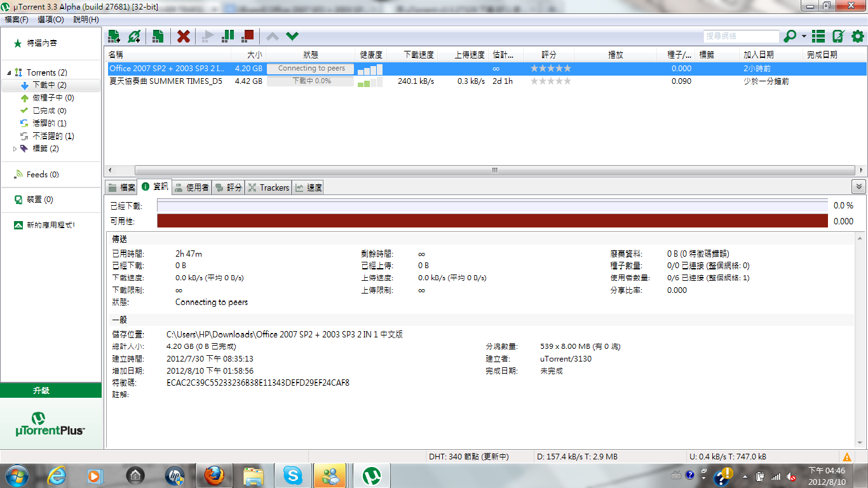The height and width of the screenshot is (488, 868).
Task: Select 做種子中 (0) category
Action: [53, 98]
